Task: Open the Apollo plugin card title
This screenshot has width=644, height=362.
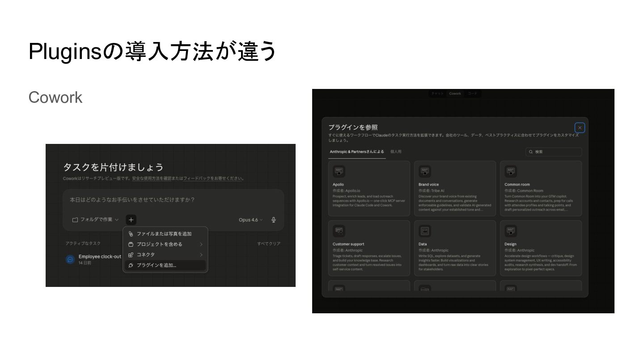Action: click(338, 185)
